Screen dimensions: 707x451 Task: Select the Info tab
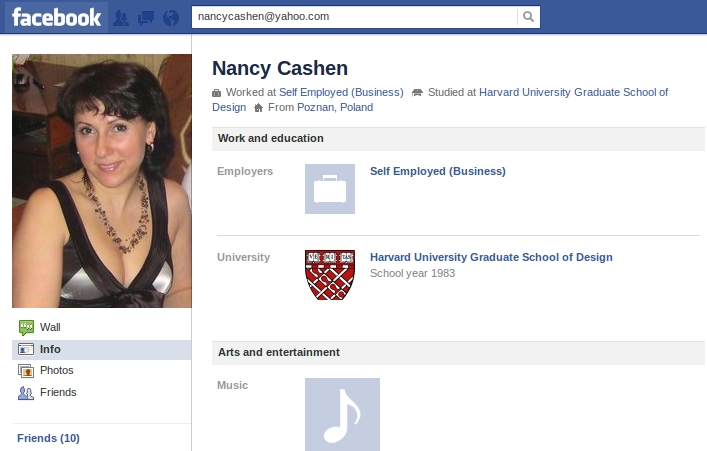tap(101, 350)
